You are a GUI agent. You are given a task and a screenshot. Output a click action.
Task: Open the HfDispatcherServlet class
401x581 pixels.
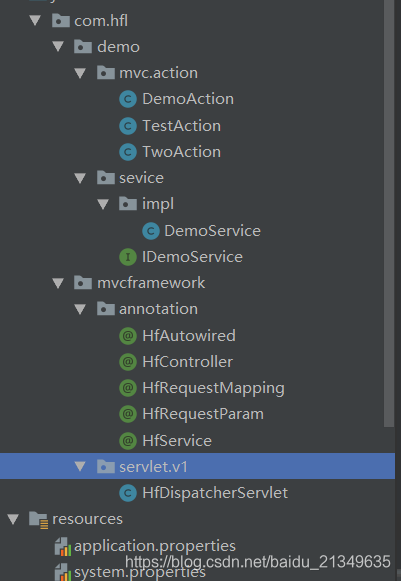point(215,494)
